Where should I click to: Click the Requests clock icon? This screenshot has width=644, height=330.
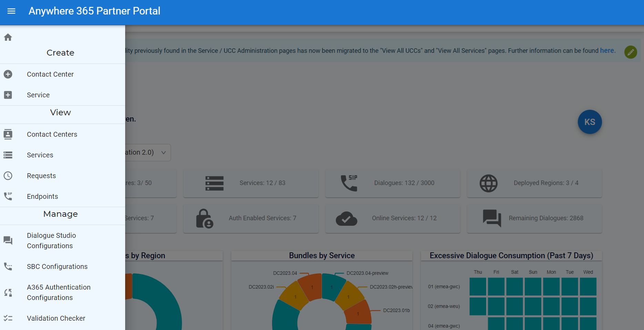click(x=8, y=176)
